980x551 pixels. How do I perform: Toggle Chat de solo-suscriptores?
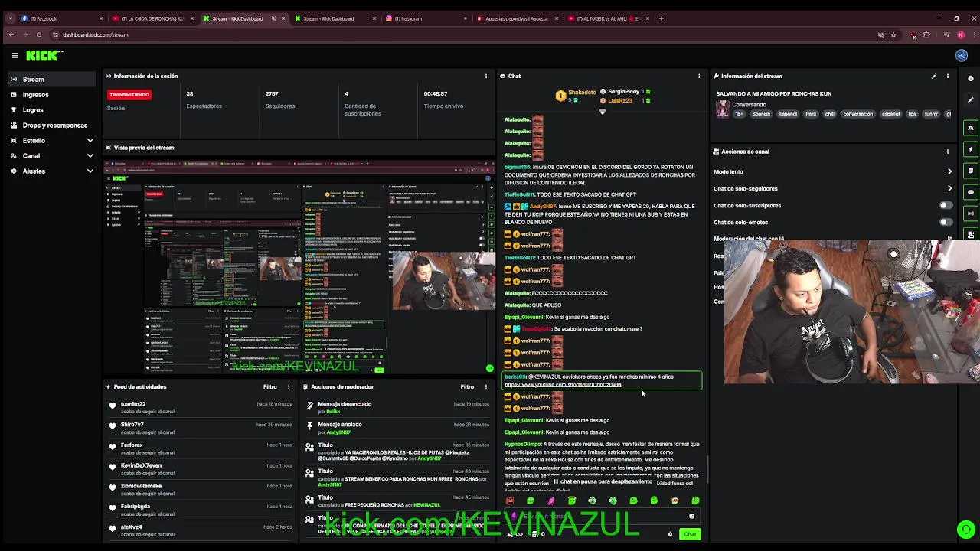(946, 206)
